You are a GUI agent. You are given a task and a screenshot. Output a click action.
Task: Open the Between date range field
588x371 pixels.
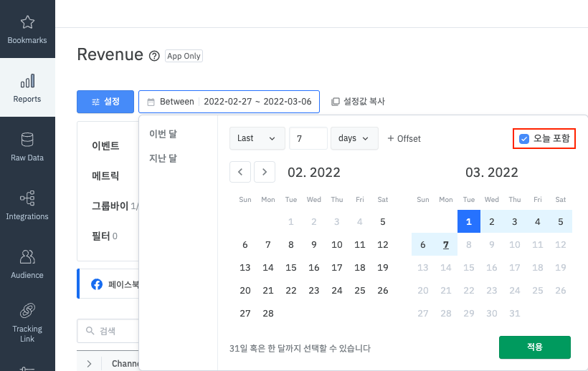(x=229, y=102)
